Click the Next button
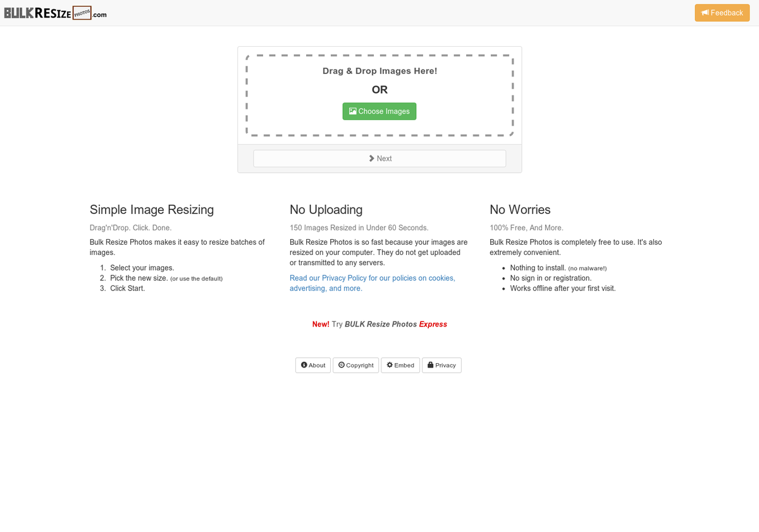 click(379, 159)
